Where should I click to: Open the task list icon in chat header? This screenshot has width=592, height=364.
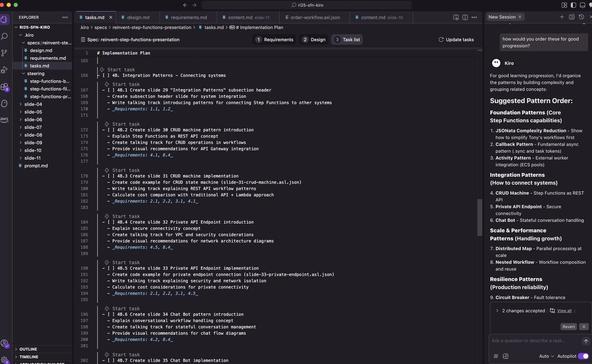point(571,17)
